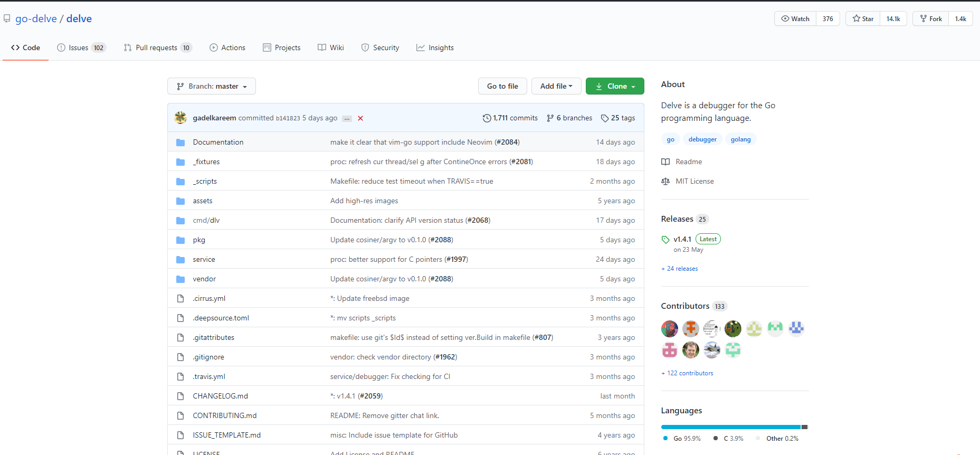View the 25 tags list

(x=618, y=118)
